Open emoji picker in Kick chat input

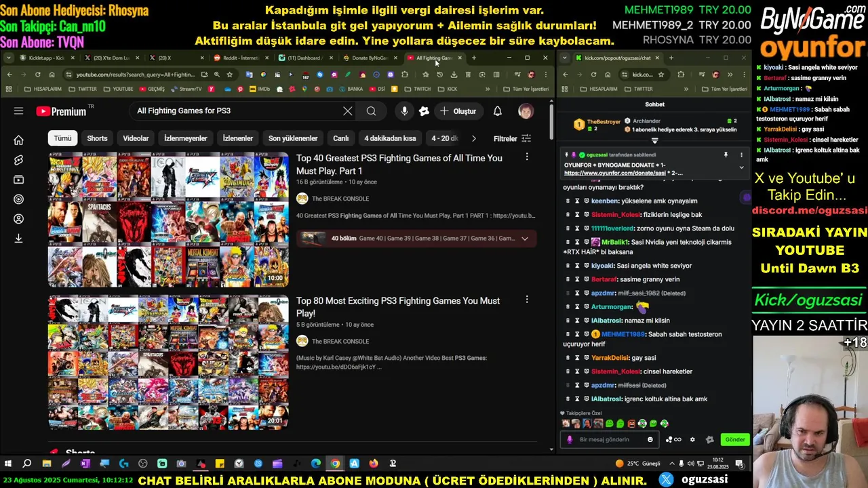pyautogui.click(x=650, y=439)
